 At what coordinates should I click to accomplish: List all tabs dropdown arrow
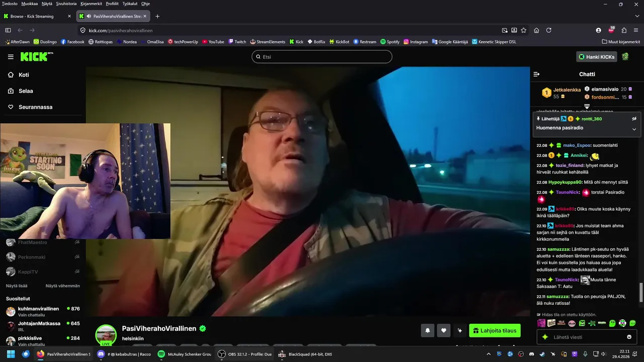tap(637, 16)
